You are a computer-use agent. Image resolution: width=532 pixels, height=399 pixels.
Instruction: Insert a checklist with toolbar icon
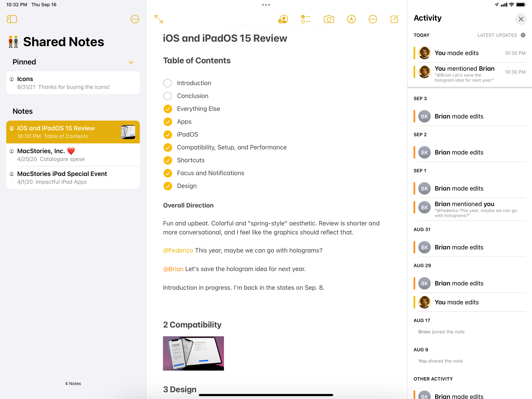point(306,19)
